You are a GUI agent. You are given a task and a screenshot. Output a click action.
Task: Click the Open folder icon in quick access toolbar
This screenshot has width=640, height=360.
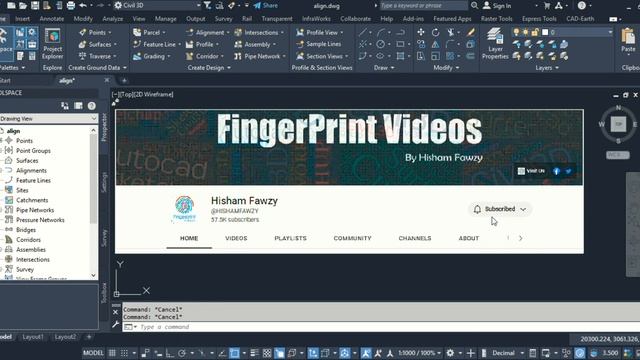pos(23,5)
